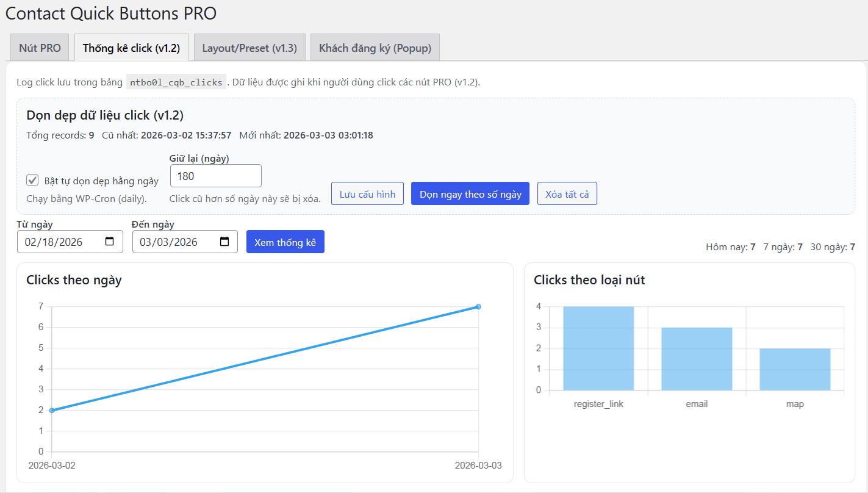Click the 2026-03-02 data point on line chart
The width and height of the screenshot is (868, 493).
[x=52, y=410]
